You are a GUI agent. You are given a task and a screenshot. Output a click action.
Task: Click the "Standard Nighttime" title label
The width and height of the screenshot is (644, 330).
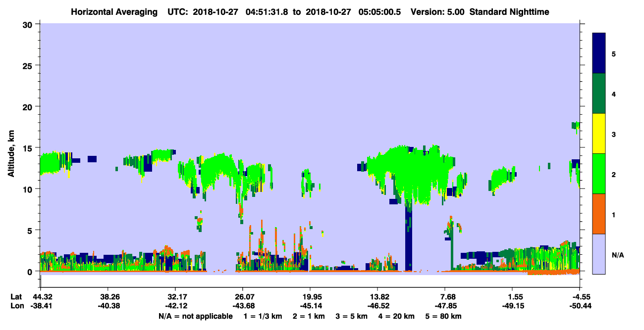pyautogui.click(x=509, y=11)
